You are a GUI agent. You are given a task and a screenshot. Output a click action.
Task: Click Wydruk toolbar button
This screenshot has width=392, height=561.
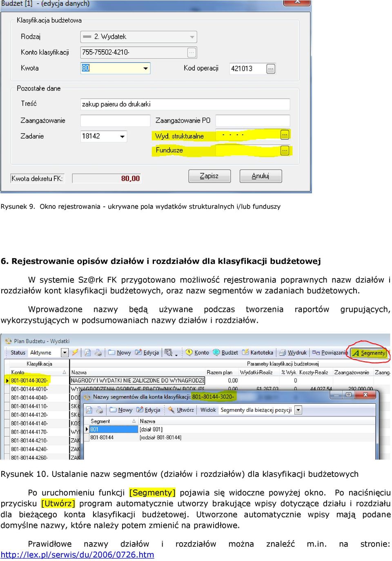(293, 352)
